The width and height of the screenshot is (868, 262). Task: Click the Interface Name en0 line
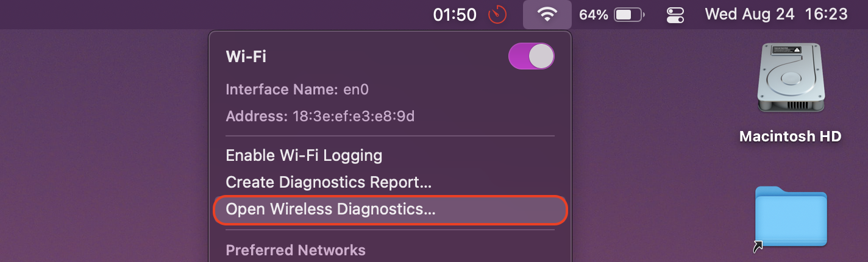[x=297, y=90]
